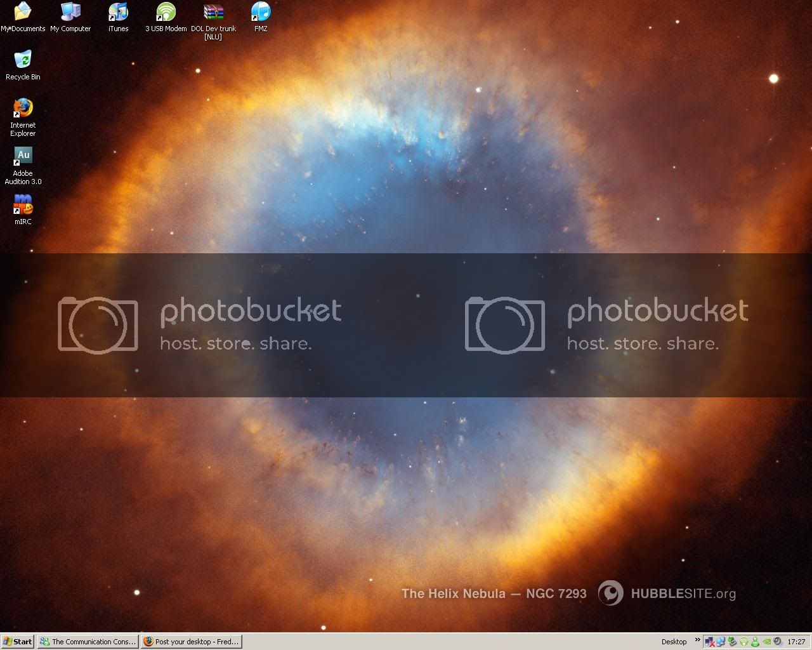Open the green 3 USB modem tray icon
Screen dimensions: 812x650
coord(744,642)
